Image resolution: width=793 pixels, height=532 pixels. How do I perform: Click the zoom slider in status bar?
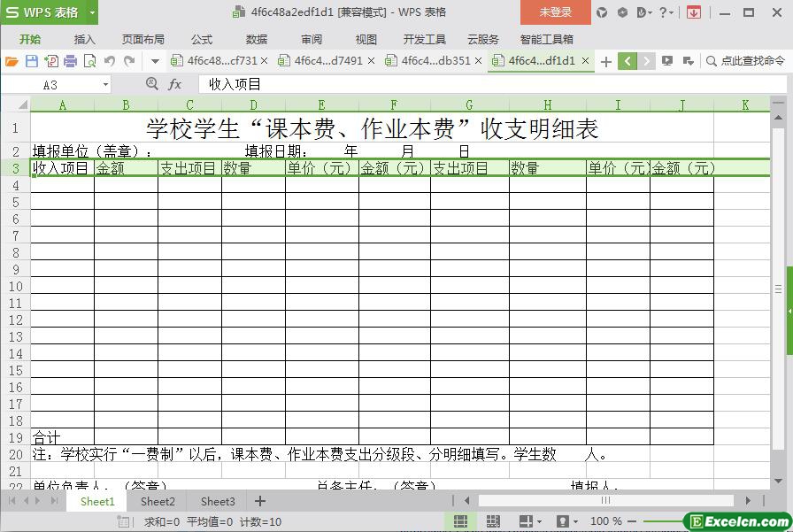pos(673,521)
